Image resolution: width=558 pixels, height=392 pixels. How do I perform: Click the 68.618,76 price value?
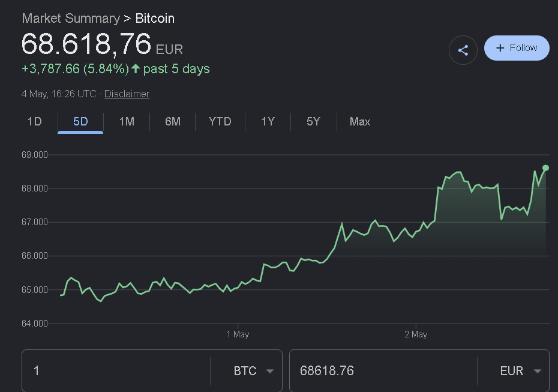pos(86,44)
